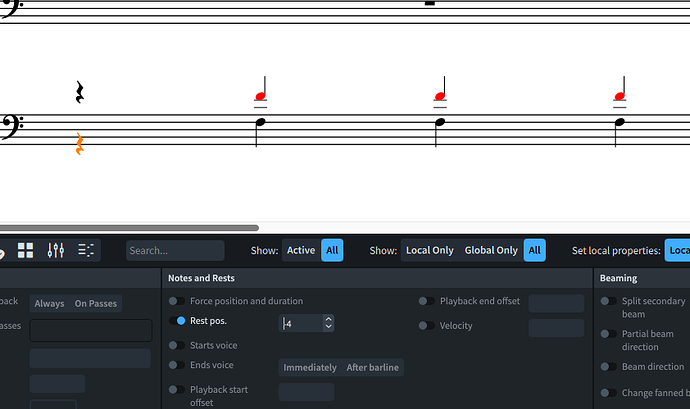Choose After barline for Ends voice
The image size is (690, 409).
(373, 367)
